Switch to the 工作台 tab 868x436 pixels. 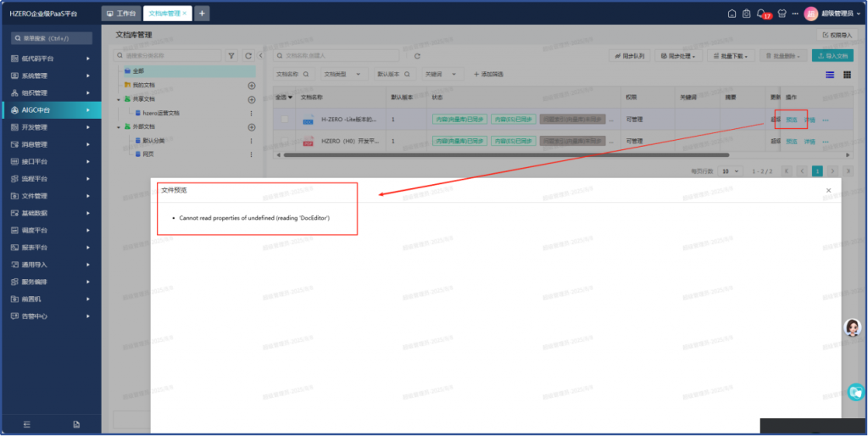pyautogui.click(x=121, y=14)
